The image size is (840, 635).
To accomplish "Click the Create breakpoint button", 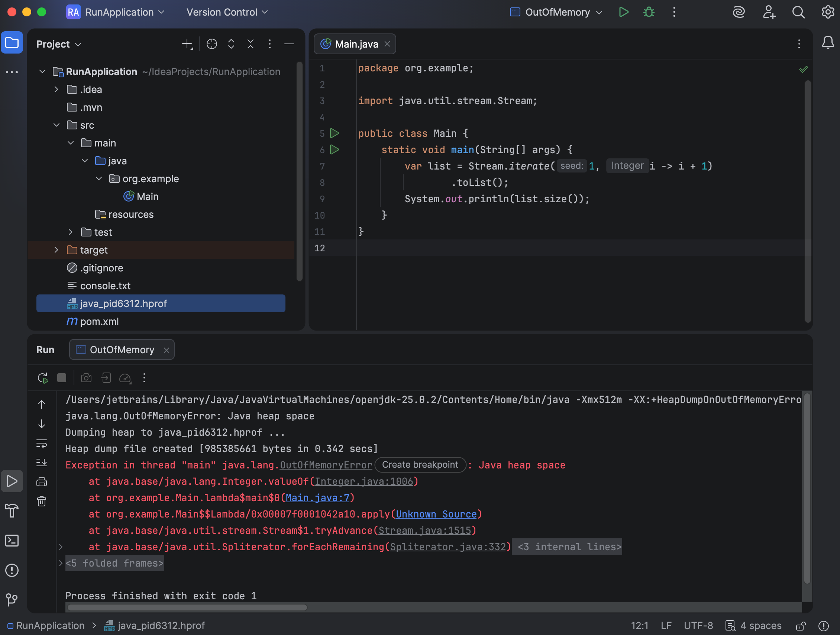I will tap(420, 465).
